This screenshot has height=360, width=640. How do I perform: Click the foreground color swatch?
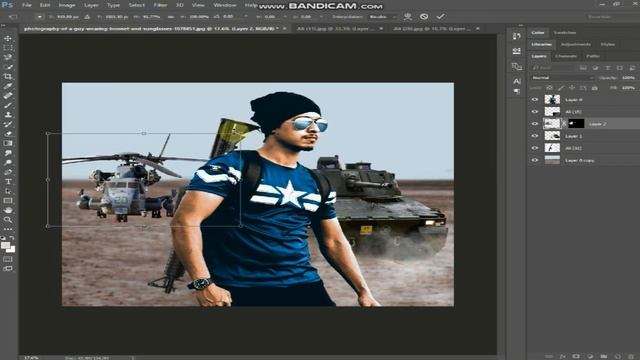(x=5, y=245)
